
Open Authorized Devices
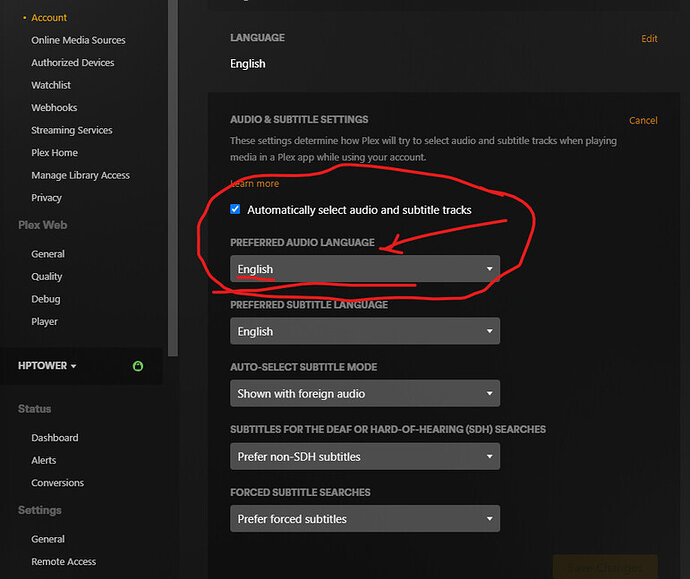pos(73,62)
